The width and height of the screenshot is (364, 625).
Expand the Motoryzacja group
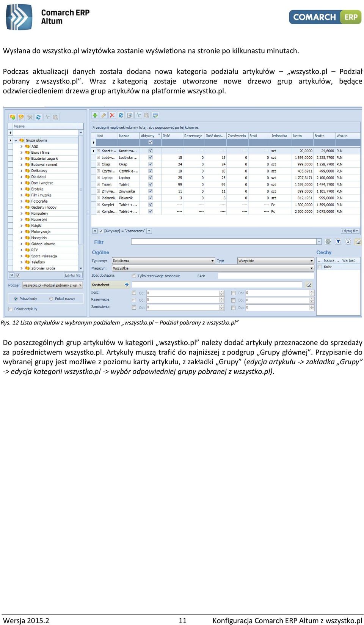pyautogui.click(x=22, y=232)
